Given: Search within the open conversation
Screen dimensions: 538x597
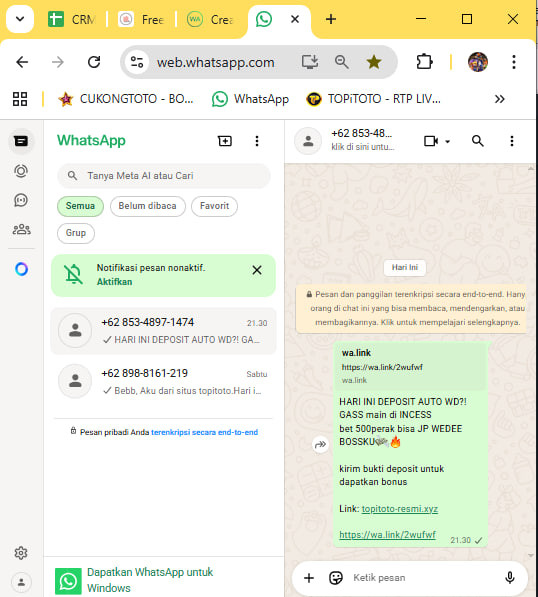Looking at the screenshot, I should click(x=478, y=141).
